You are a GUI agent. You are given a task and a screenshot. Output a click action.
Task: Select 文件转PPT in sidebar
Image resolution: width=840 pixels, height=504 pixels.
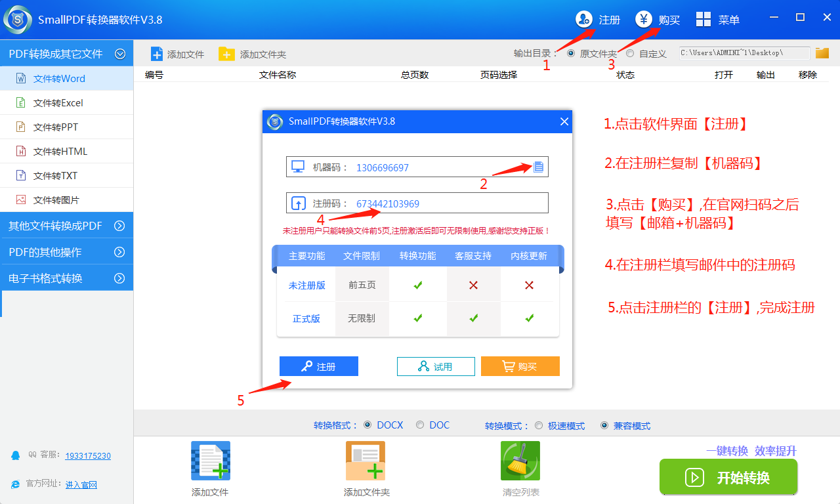click(66, 127)
